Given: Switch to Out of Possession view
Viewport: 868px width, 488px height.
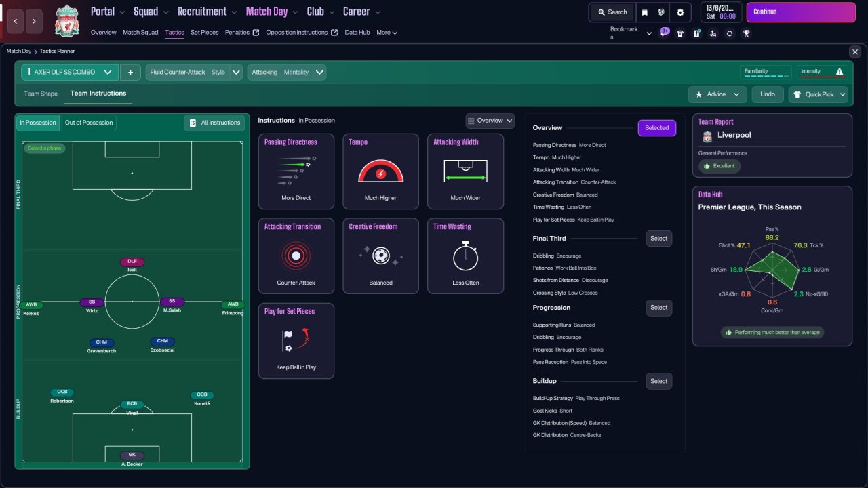Looking at the screenshot, I should pyautogui.click(x=89, y=123).
